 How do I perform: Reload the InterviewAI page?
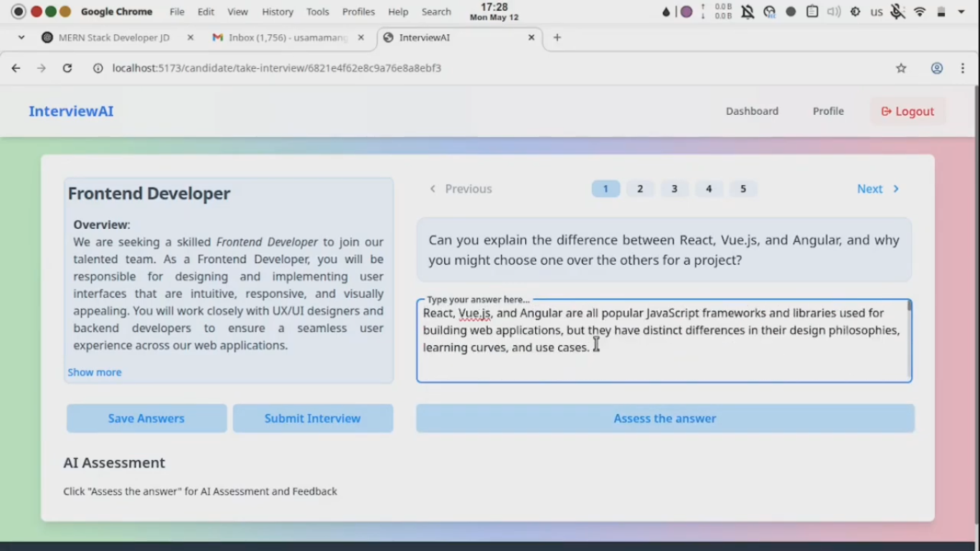click(x=67, y=67)
